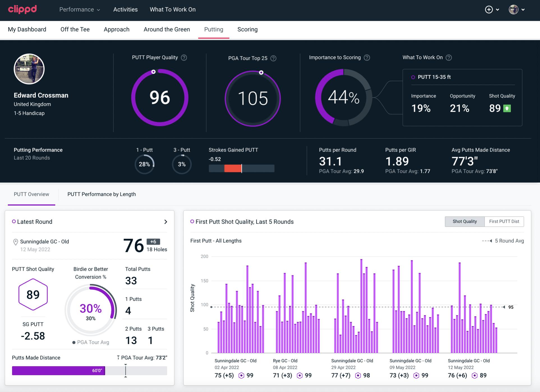Click the add plus circle icon

pos(489,10)
